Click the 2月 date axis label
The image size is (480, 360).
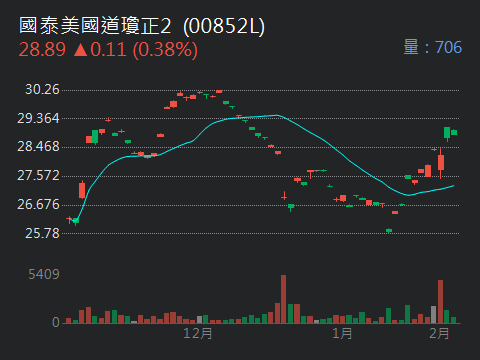tap(439, 333)
